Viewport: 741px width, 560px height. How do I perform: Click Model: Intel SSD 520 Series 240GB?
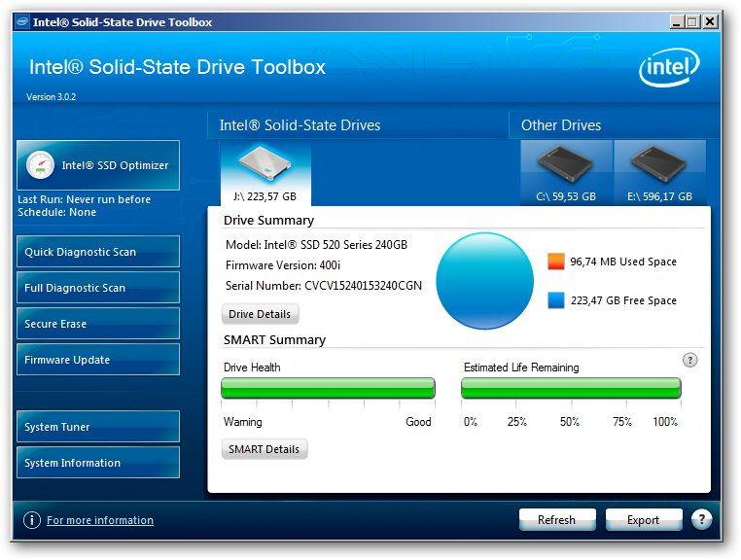[x=316, y=245]
